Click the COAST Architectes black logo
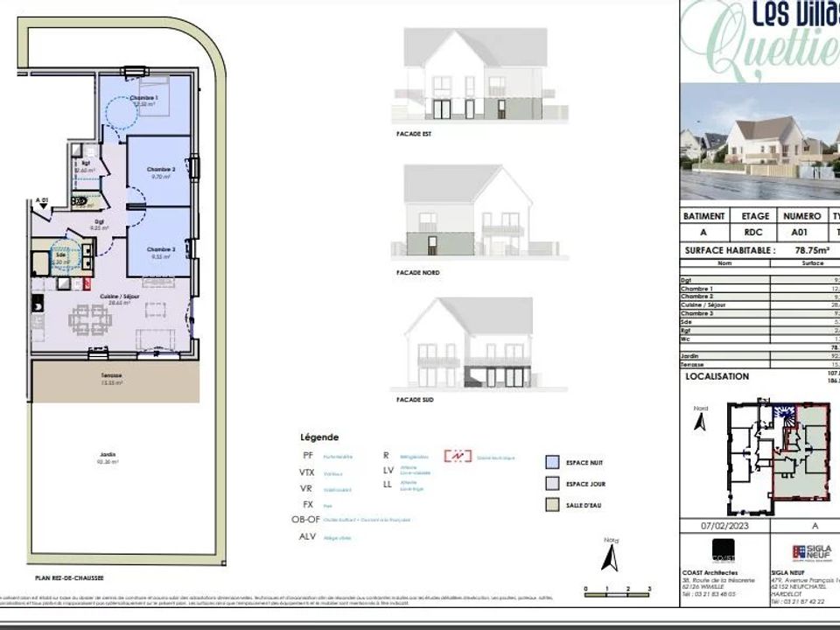 723,551
